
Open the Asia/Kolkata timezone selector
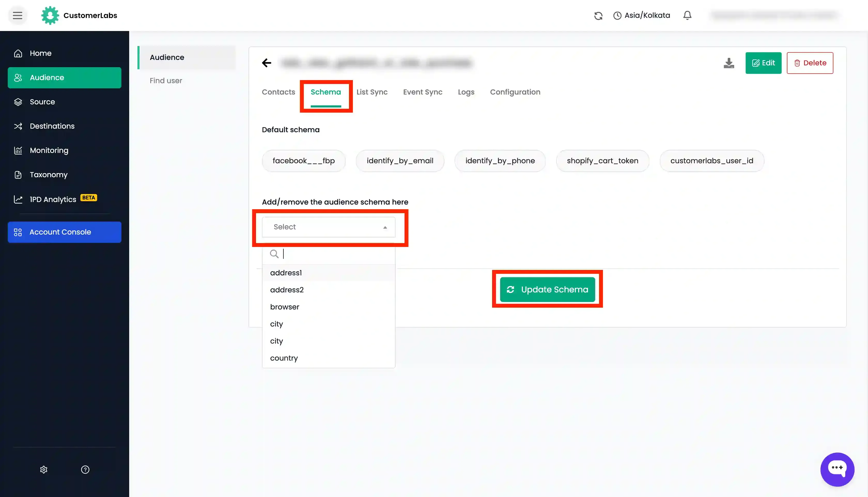(641, 15)
